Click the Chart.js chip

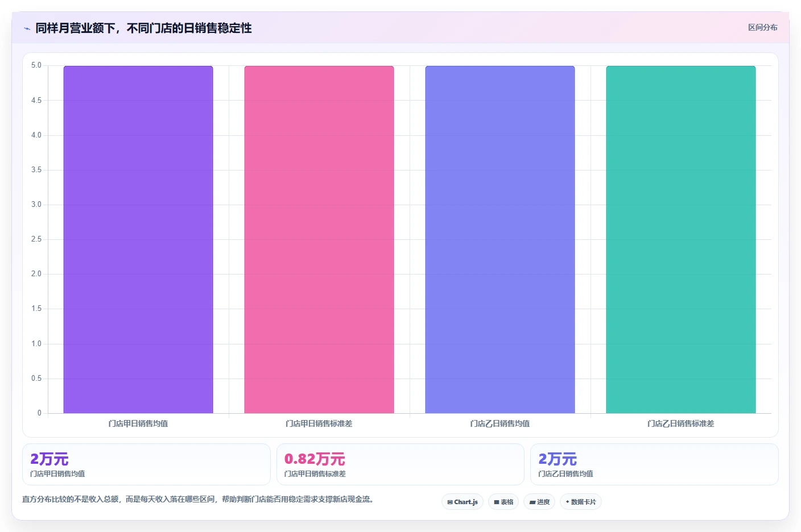pyautogui.click(x=463, y=502)
